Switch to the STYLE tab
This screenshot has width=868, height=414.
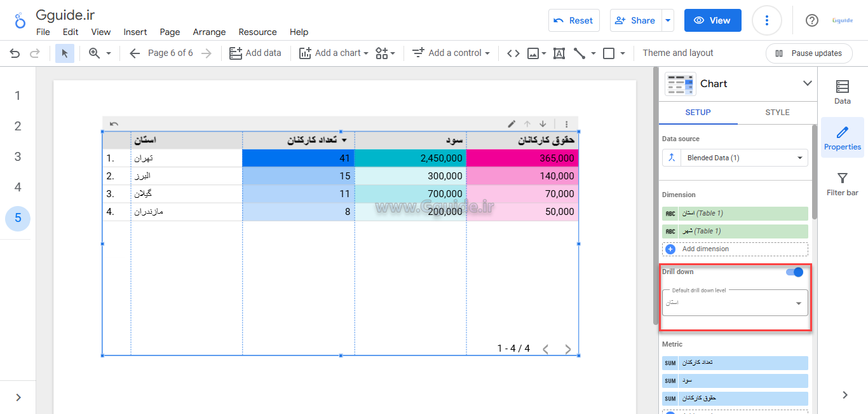(777, 113)
